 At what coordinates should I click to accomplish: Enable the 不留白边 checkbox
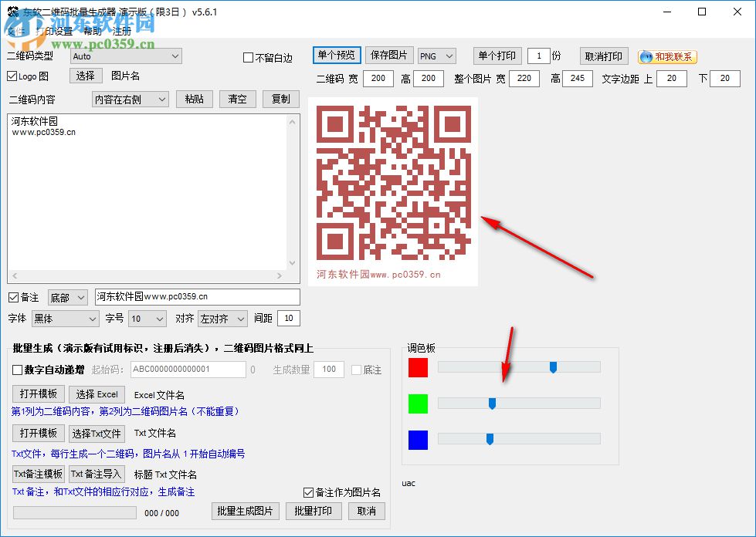click(x=249, y=56)
